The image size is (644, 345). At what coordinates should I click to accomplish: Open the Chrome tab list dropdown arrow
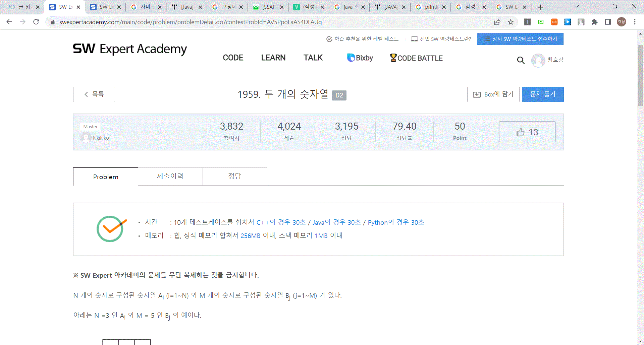576,7
